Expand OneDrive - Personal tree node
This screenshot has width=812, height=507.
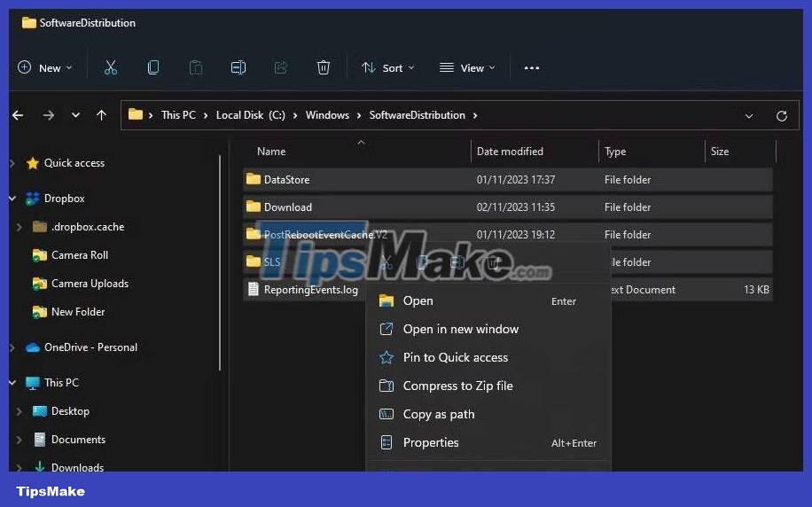(x=12, y=347)
